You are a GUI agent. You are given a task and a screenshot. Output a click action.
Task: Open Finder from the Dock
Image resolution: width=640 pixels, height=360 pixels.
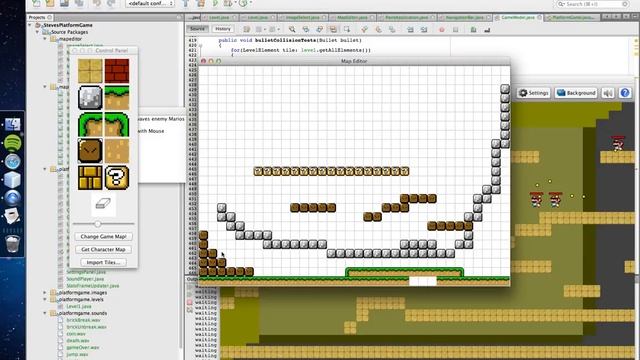[x=13, y=124]
